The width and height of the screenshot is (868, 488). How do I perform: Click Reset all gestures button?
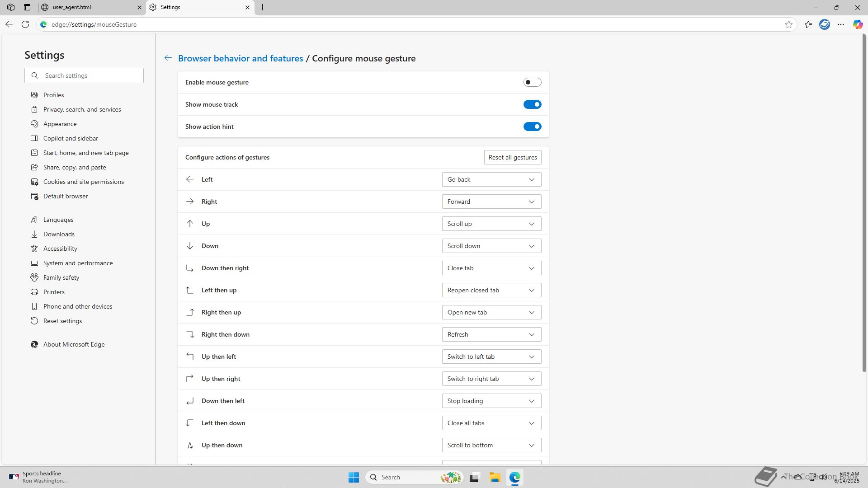point(512,157)
